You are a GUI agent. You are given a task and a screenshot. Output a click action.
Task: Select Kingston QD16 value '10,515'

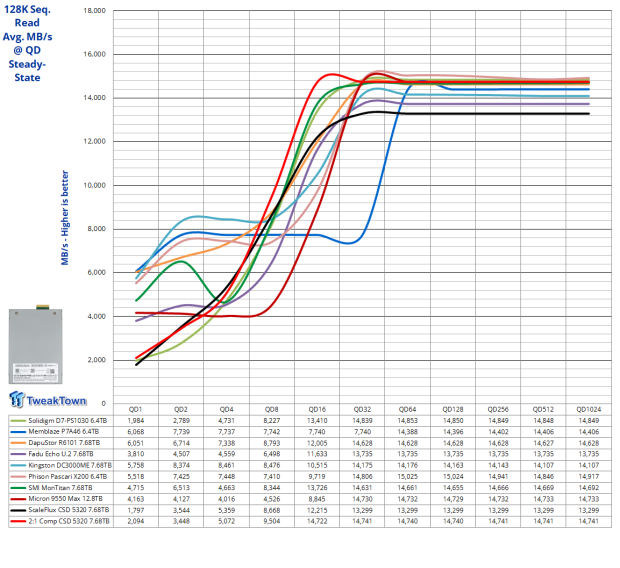pyautogui.click(x=317, y=466)
